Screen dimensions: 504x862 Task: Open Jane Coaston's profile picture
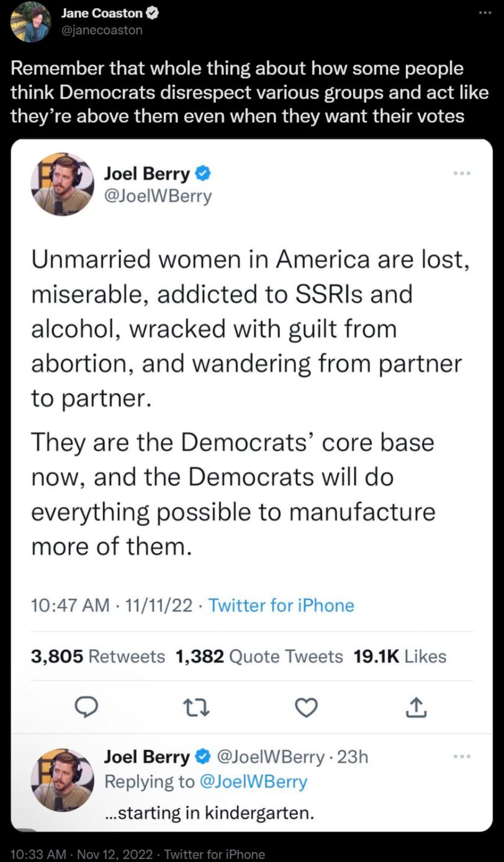point(30,22)
